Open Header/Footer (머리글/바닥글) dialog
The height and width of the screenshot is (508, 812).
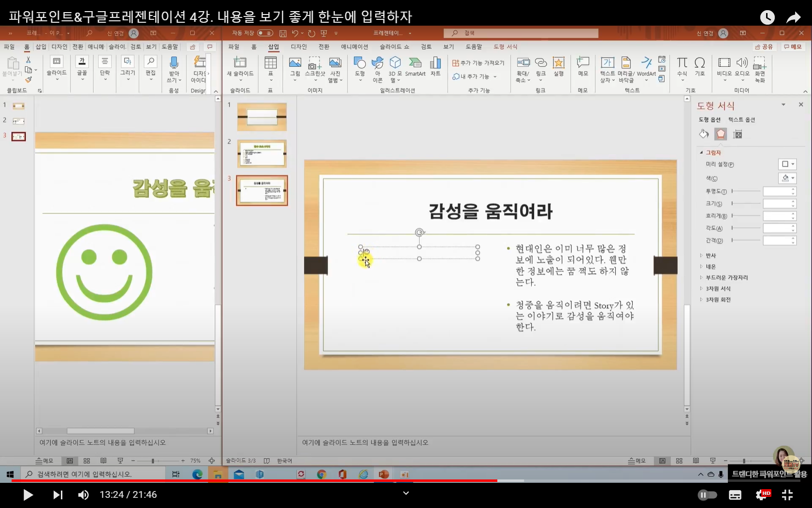pos(626,69)
